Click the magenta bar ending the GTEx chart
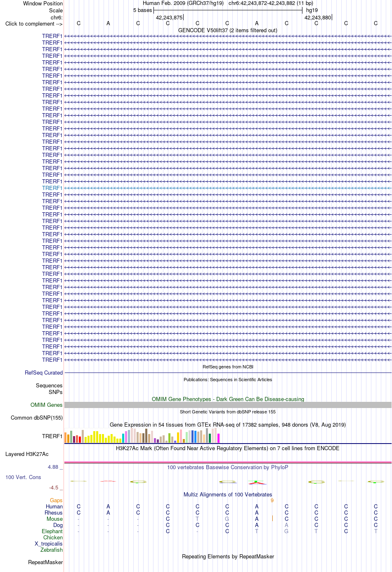Image resolution: width=392 pixels, height=572 pixels. click(x=219, y=438)
